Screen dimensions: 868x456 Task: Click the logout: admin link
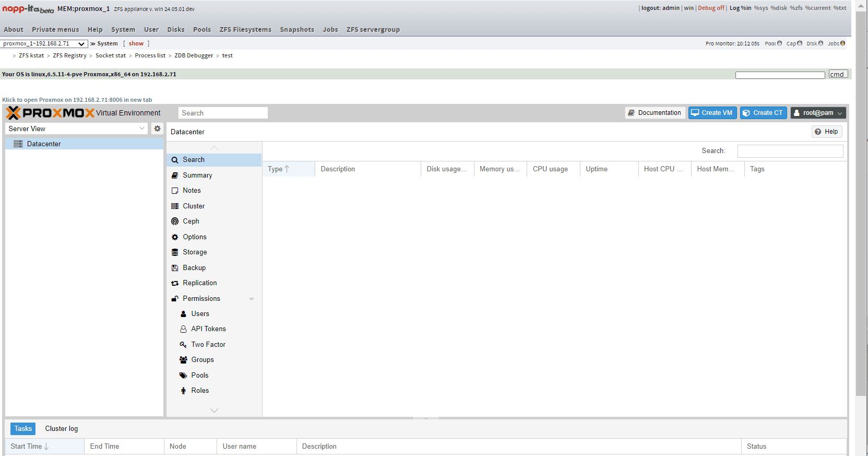click(x=660, y=8)
